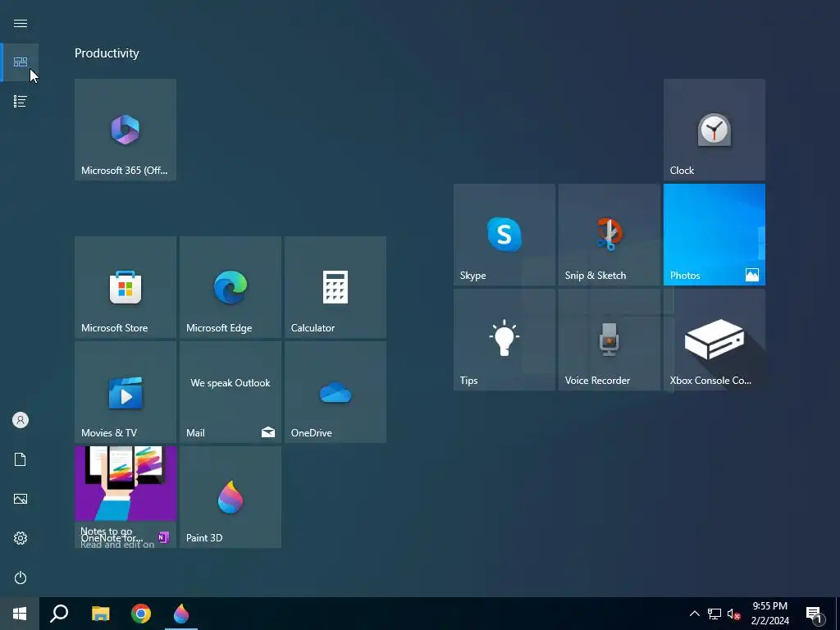Open the Microsoft 365 (Office) tile
The image size is (840, 630).
[126, 130]
